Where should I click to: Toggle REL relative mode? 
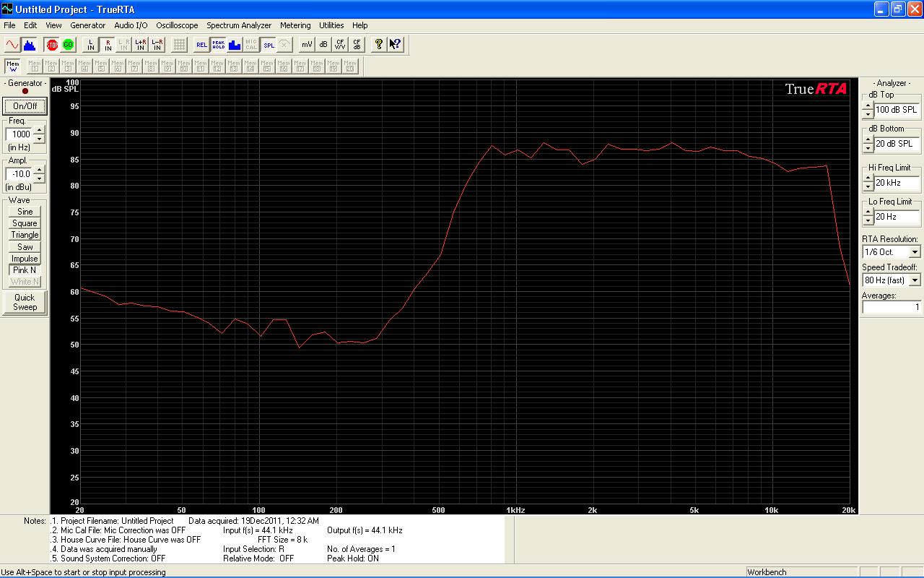coord(201,45)
